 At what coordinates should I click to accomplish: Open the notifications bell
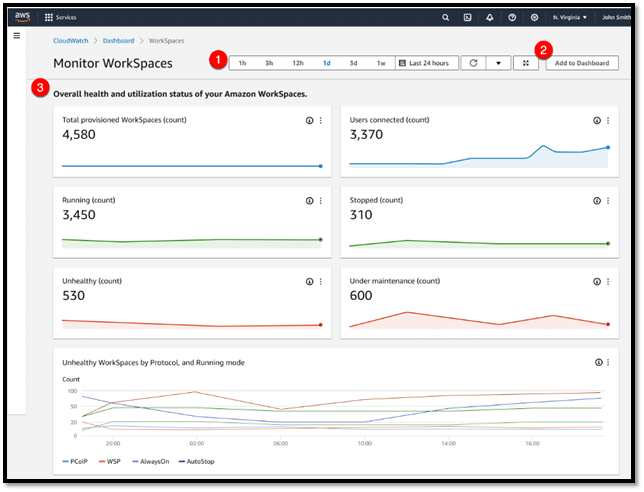[490, 17]
